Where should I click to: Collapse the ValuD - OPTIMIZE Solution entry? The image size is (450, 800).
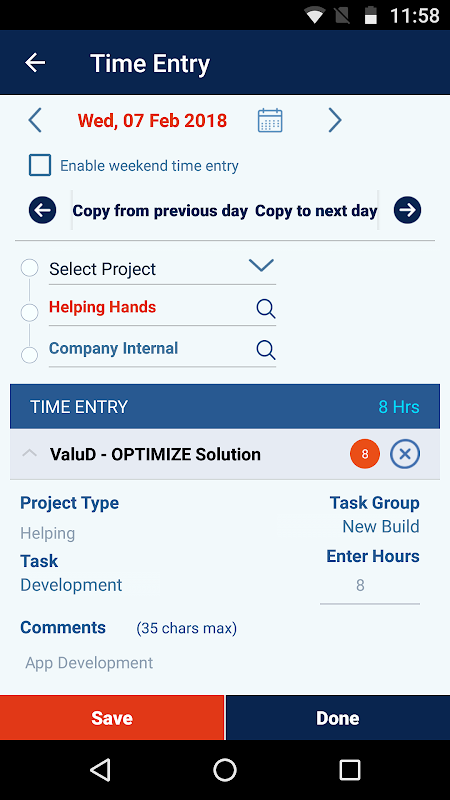pos(30,453)
